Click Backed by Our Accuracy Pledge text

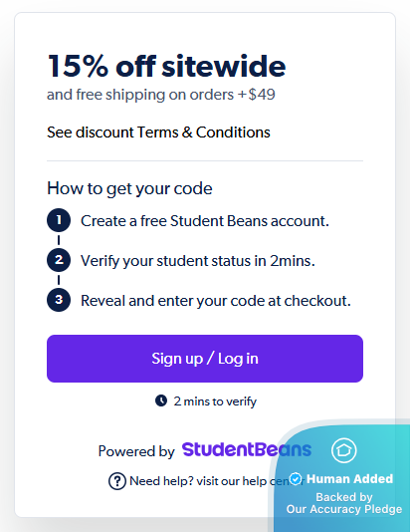coord(344,503)
